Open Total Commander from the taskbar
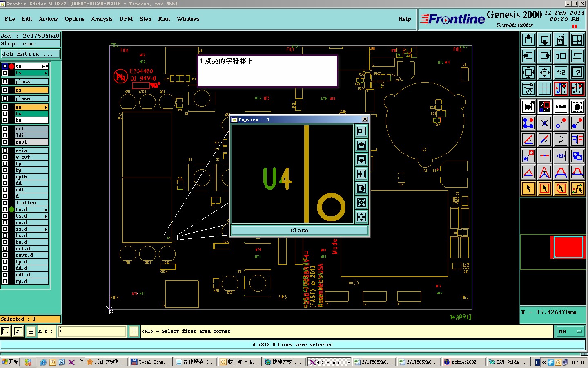Image resolution: width=588 pixels, height=368 pixels. pos(150,362)
